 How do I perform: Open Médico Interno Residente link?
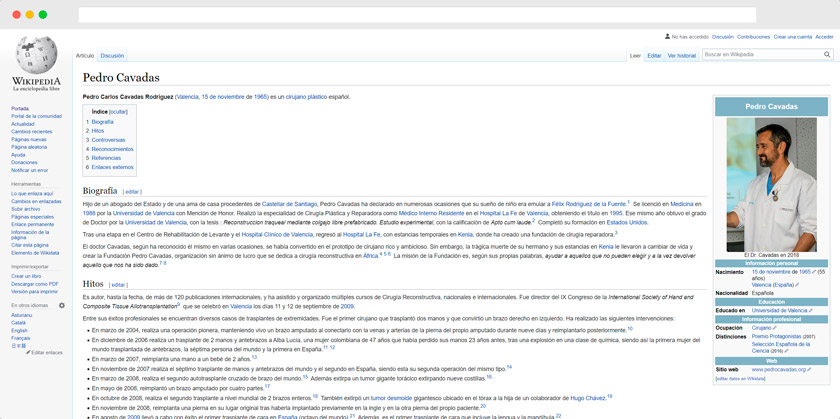(x=431, y=213)
